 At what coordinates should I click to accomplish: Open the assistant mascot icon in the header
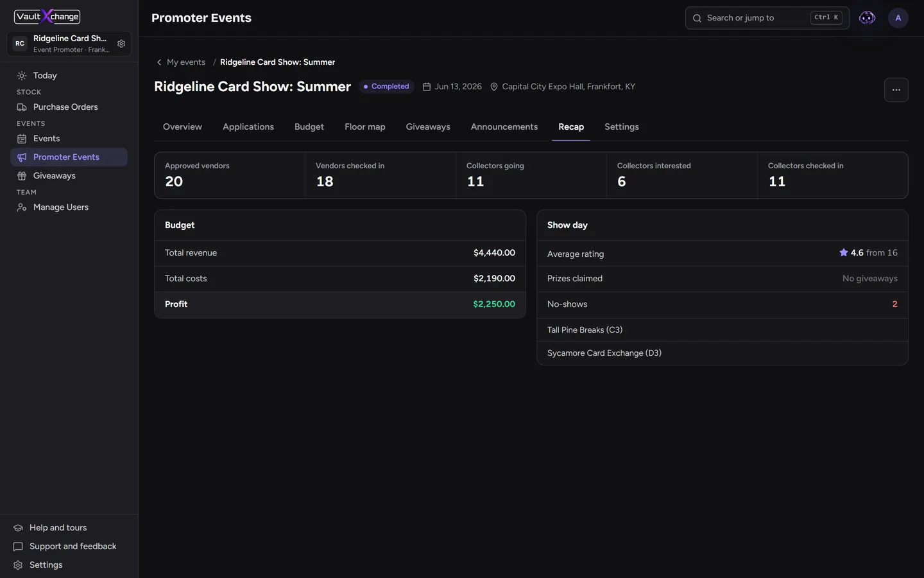(867, 18)
